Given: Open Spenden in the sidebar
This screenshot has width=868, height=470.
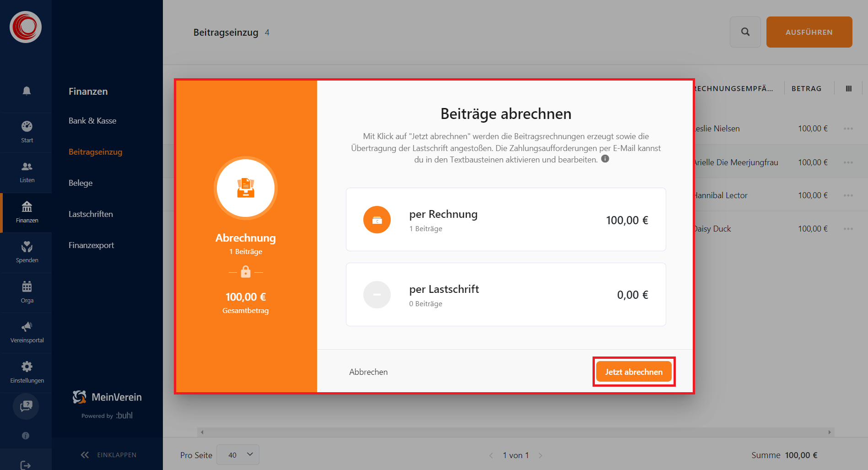Looking at the screenshot, I should tap(27, 253).
